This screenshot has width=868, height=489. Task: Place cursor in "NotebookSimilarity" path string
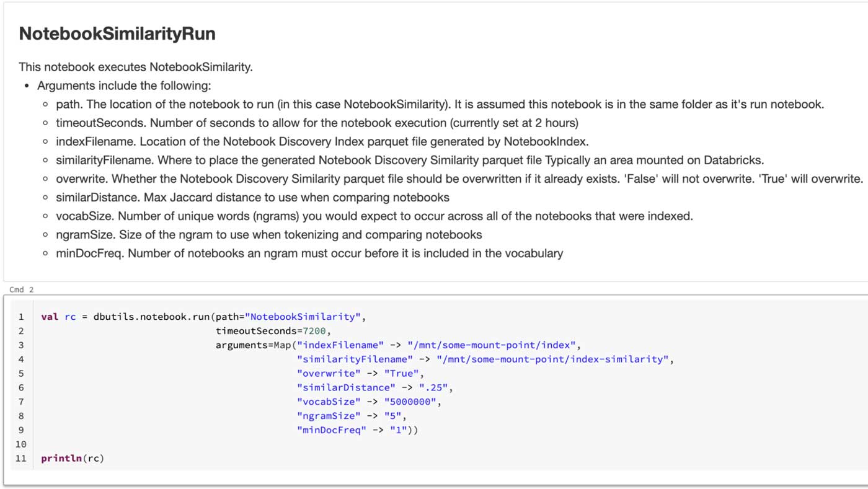tap(303, 317)
